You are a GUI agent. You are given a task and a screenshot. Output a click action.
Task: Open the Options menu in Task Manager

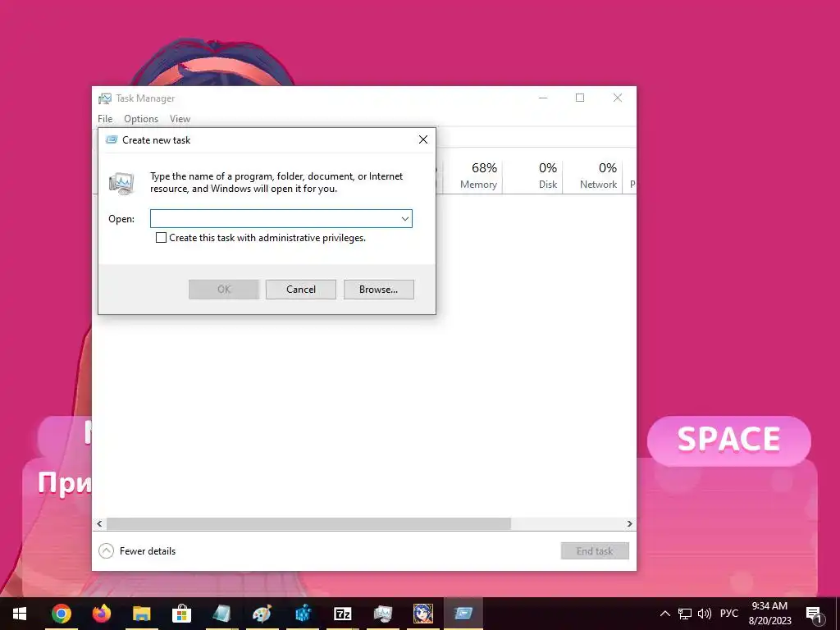pyautogui.click(x=141, y=119)
